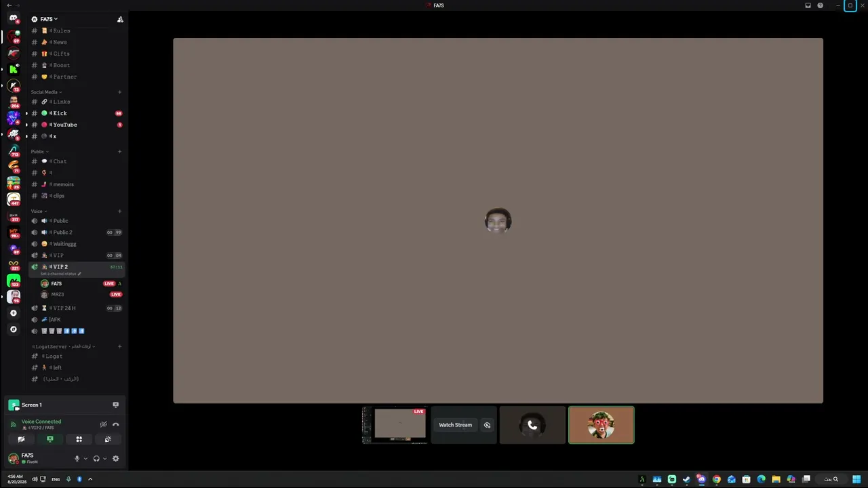Click the volume speaker icon in system tray
Viewport: 868px width, 488px height.
click(35, 479)
